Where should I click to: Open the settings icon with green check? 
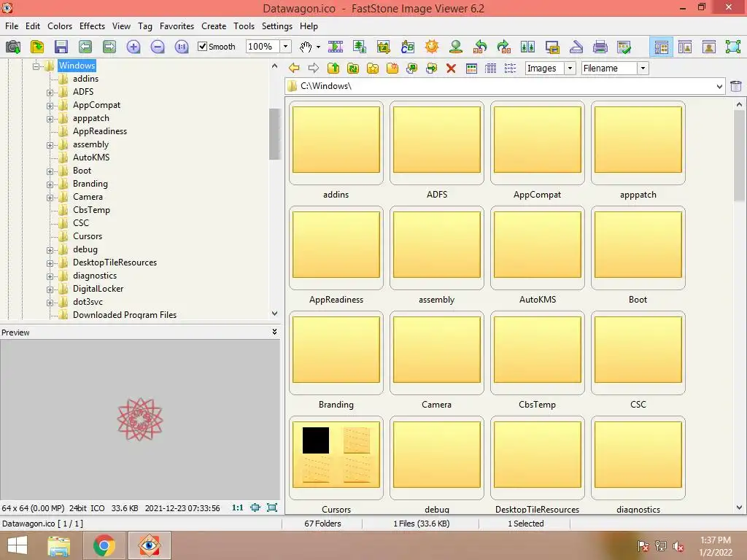point(624,47)
